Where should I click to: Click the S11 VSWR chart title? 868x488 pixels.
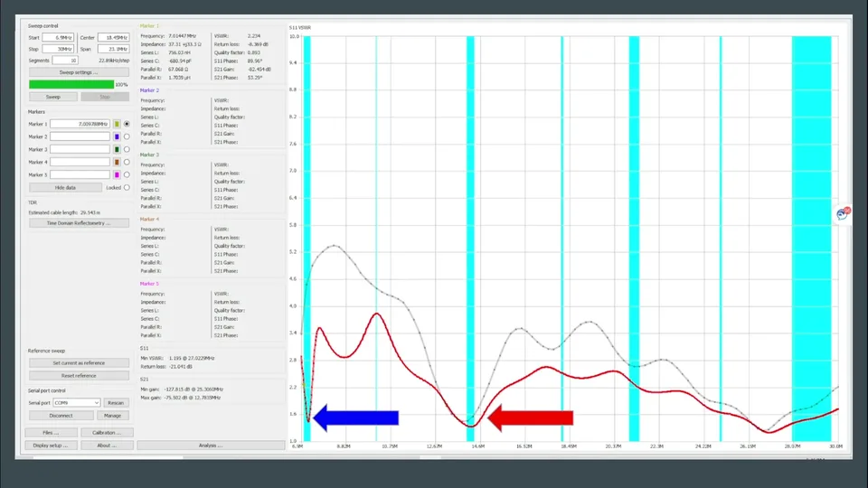click(299, 28)
